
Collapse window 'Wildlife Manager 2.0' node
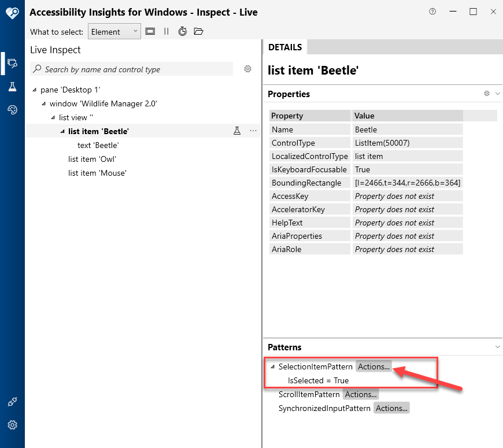(x=43, y=104)
